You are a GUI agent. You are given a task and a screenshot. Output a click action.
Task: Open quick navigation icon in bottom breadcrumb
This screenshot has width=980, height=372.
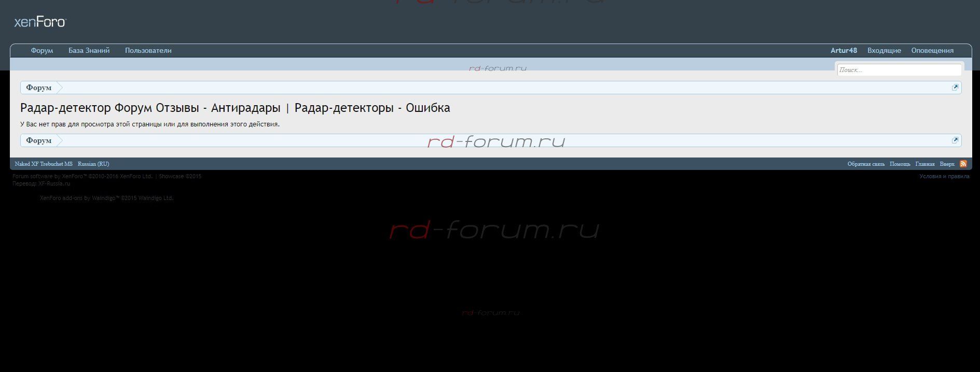point(955,140)
